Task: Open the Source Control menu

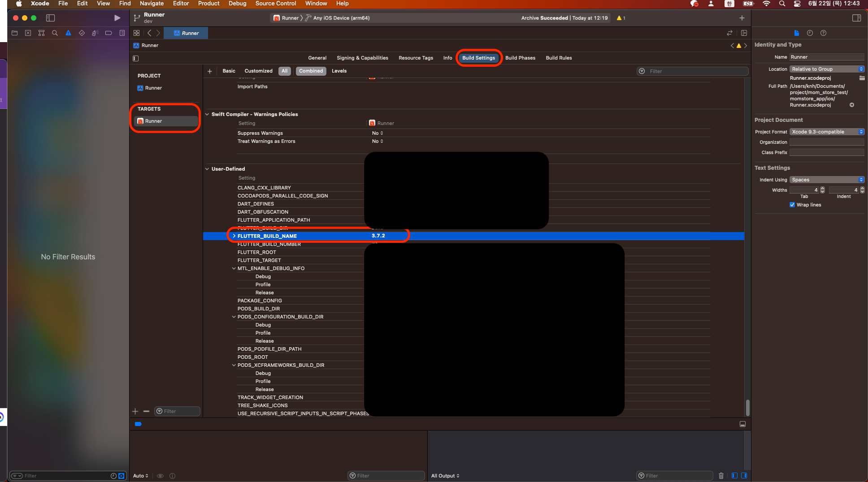Action: point(276,4)
